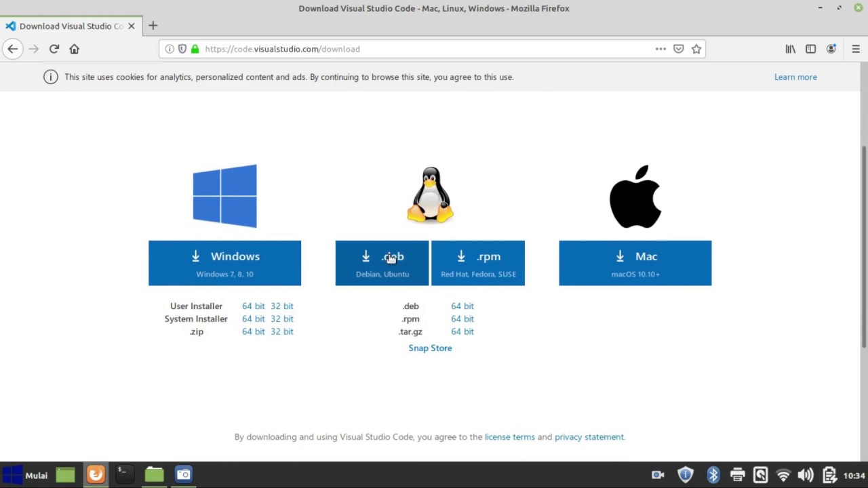
Task: Download the .deb Debian Ubuntu package
Action: click(382, 263)
